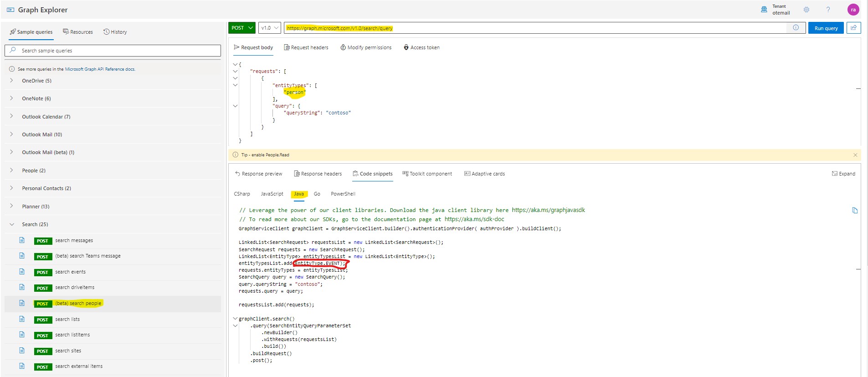Click document icon beside search events
Image resolution: width=868 pixels, height=377 pixels.
[x=22, y=272]
